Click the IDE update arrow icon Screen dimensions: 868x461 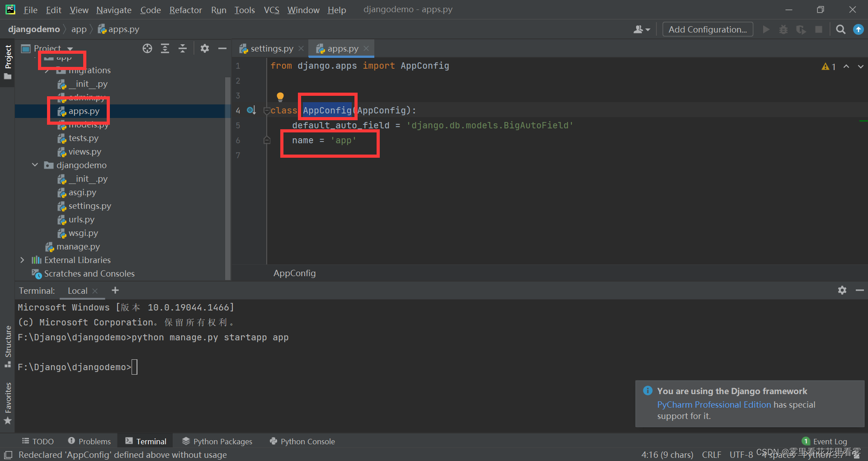858,29
